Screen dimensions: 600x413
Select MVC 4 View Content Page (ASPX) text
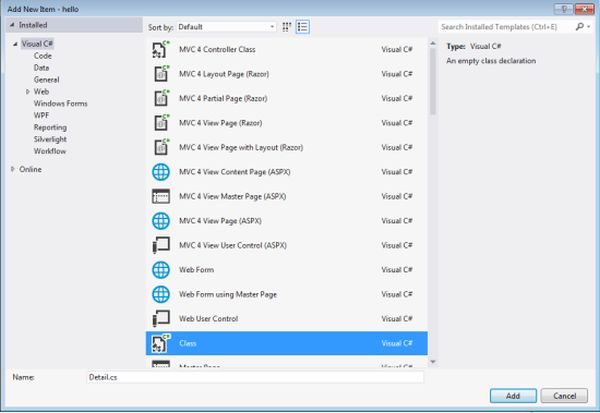tap(235, 172)
